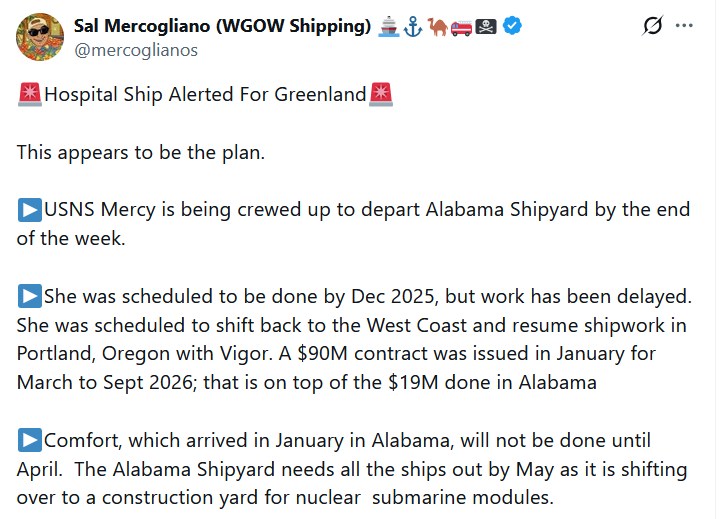Screen dimensions: 722x519
Task: Click the 'Hospital Ship Alerted For Greenland' headline
Action: coord(205,95)
